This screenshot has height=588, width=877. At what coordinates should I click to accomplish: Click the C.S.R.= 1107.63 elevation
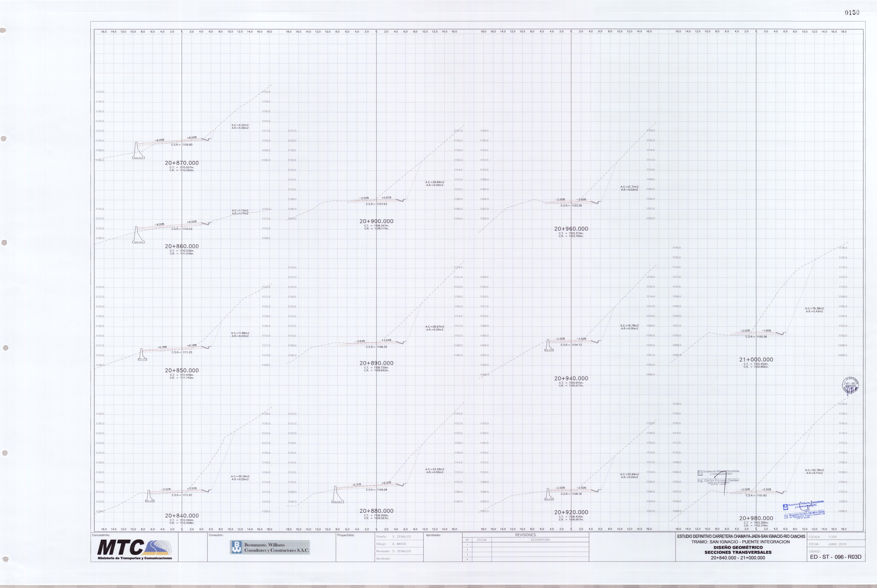tap(376, 204)
